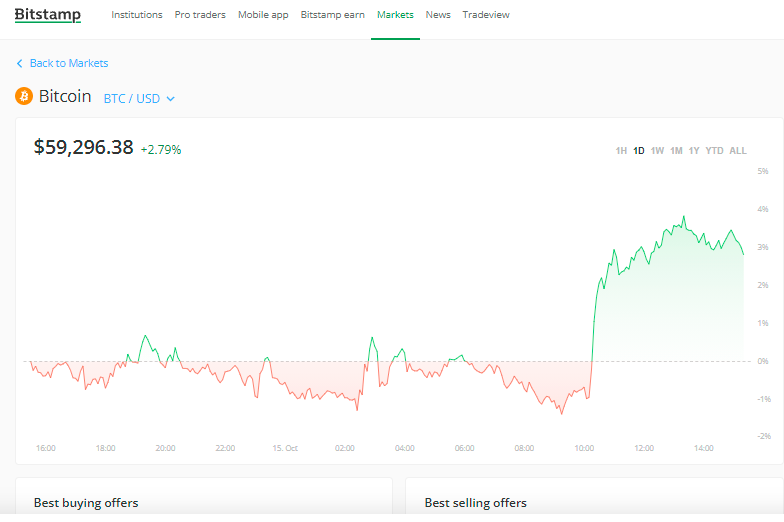The height and width of the screenshot is (522, 784).
Task: Select the Markets tab
Action: click(395, 15)
